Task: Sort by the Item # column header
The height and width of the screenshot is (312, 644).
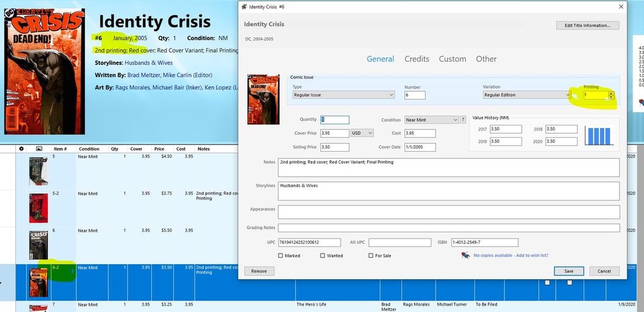Action: 61,149
